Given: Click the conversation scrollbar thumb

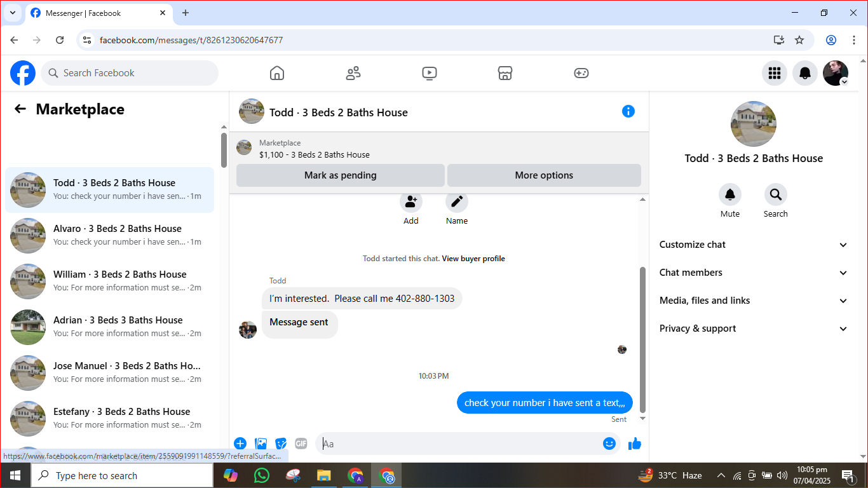Looking at the screenshot, I should click(x=642, y=339).
